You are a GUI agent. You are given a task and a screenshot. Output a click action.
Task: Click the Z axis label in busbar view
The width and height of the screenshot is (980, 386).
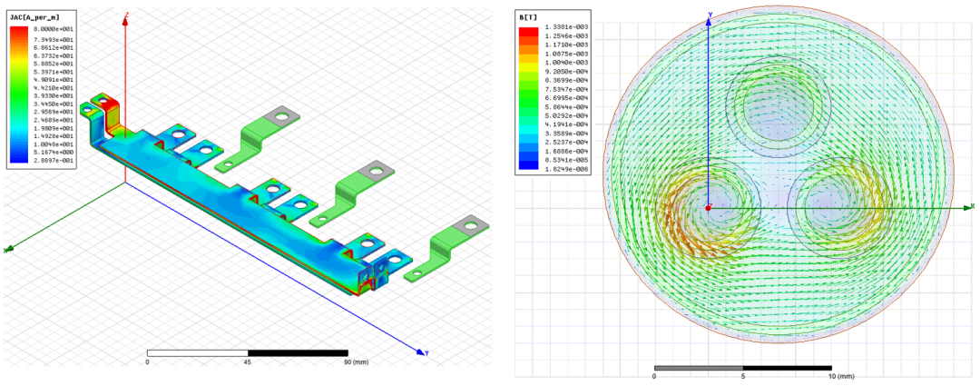[127, 15]
